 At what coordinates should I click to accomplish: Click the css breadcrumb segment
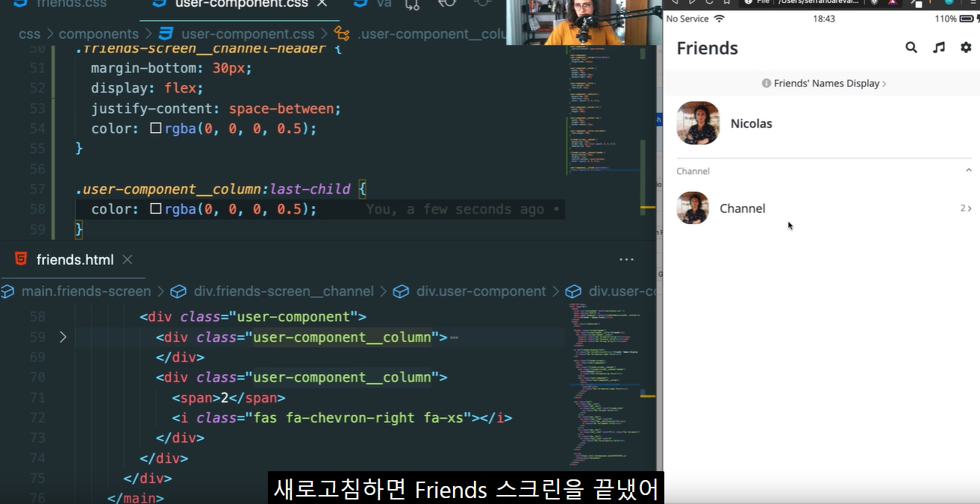click(30, 34)
